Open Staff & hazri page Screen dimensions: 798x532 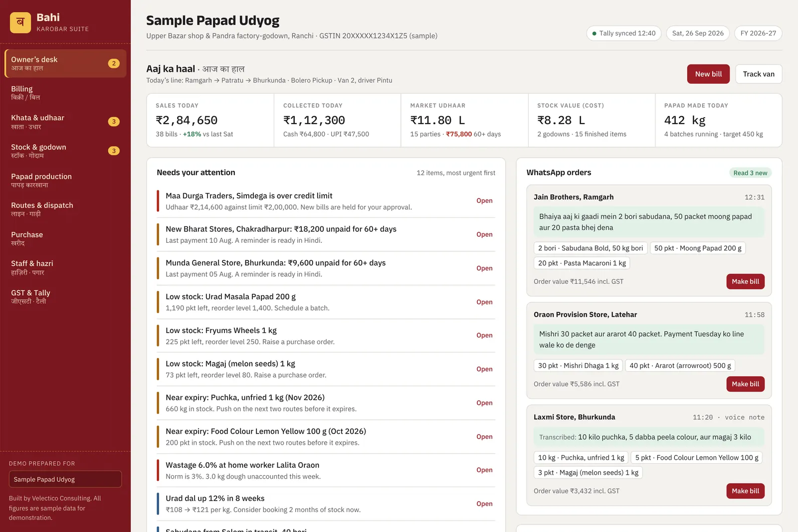point(65,267)
